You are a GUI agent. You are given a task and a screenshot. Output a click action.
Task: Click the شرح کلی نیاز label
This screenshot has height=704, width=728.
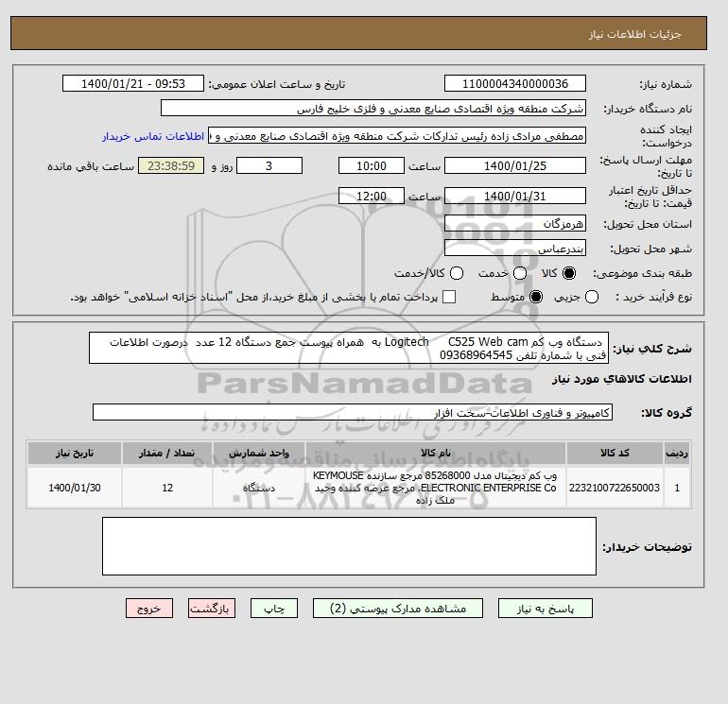click(652, 349)
